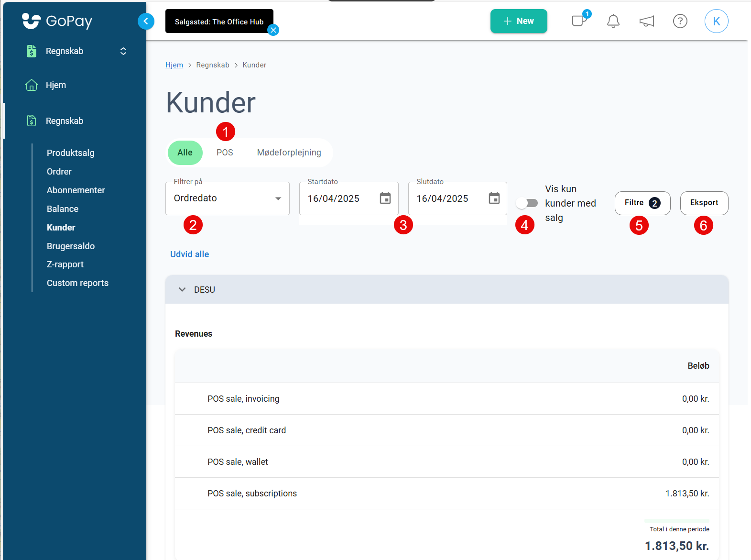Click the Udvid alle link

190,254
